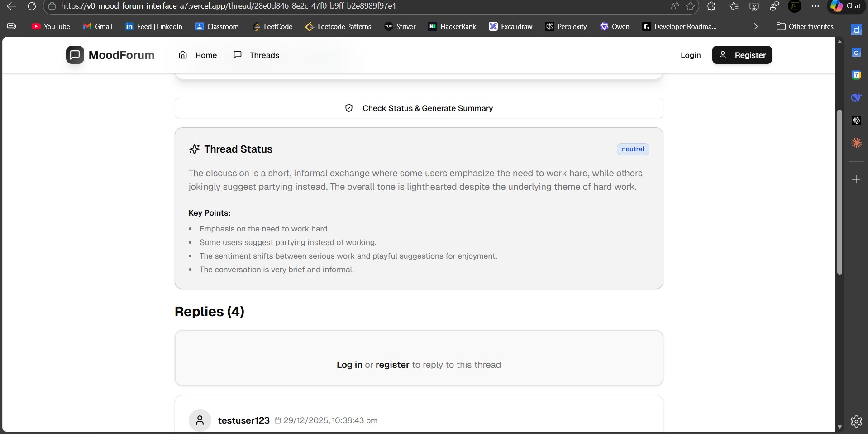This screenshot has width=868, height=434.
Task: Add page to favorites with star icon
Action: click(x=690, y=6)
